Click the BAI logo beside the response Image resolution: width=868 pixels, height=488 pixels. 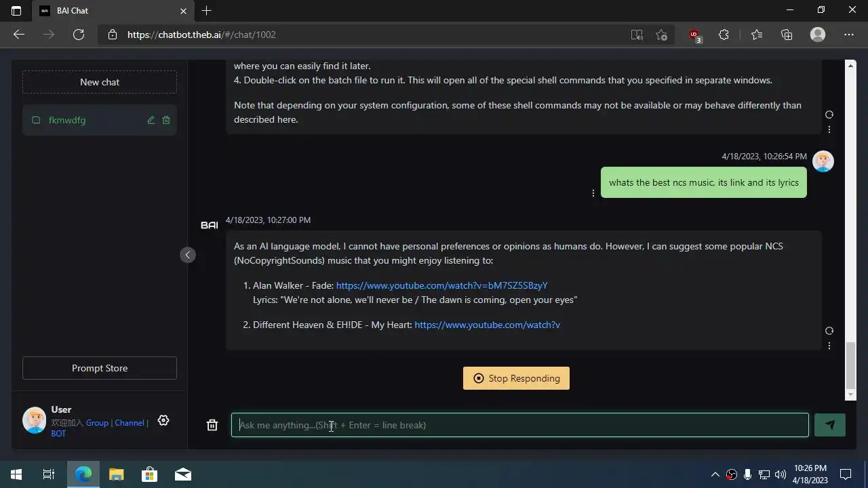point(210,225)
